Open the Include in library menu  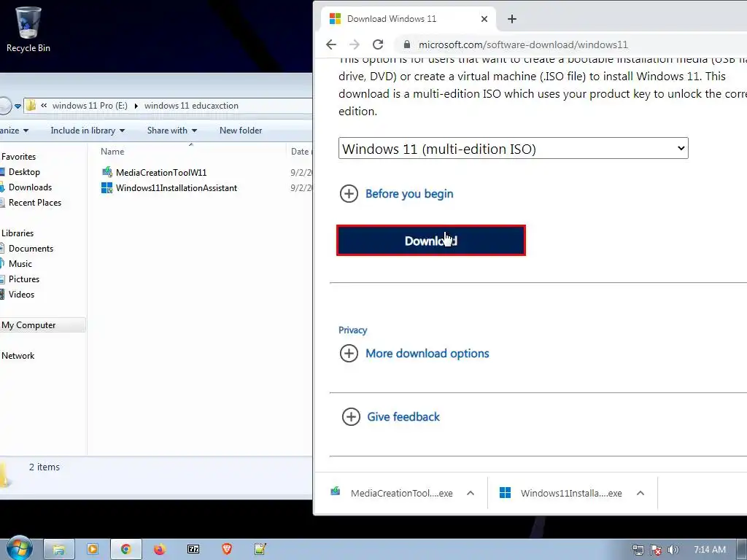[x=88, y=130]
